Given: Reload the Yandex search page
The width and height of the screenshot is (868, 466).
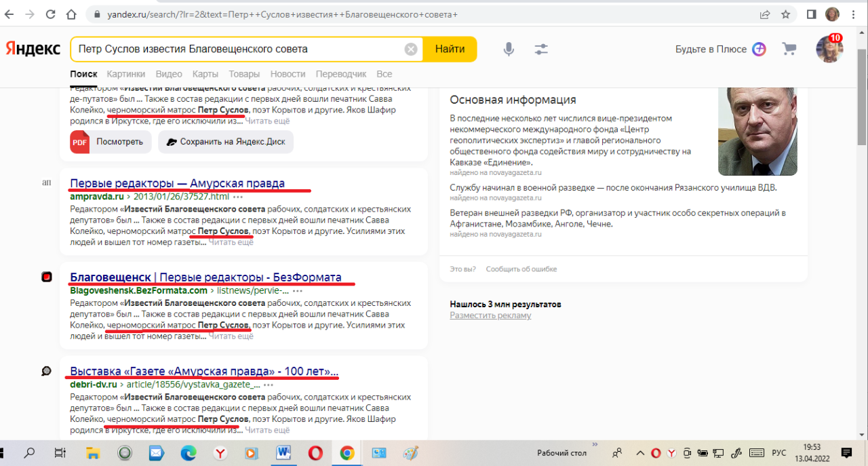Looking at the screenshot, I should [50, 14].
